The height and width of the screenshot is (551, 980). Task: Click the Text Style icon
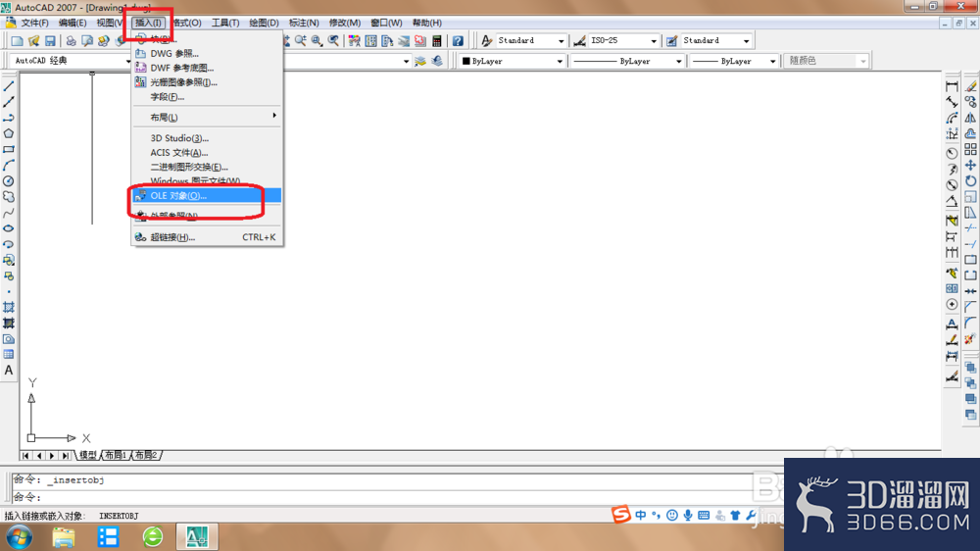[x=486, y=40]
